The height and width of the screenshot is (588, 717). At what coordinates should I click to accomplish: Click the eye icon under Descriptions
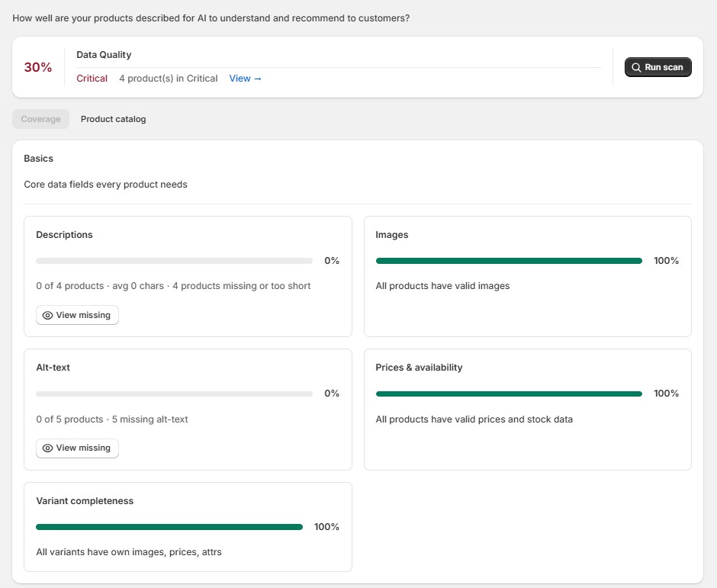pos(47,316)
